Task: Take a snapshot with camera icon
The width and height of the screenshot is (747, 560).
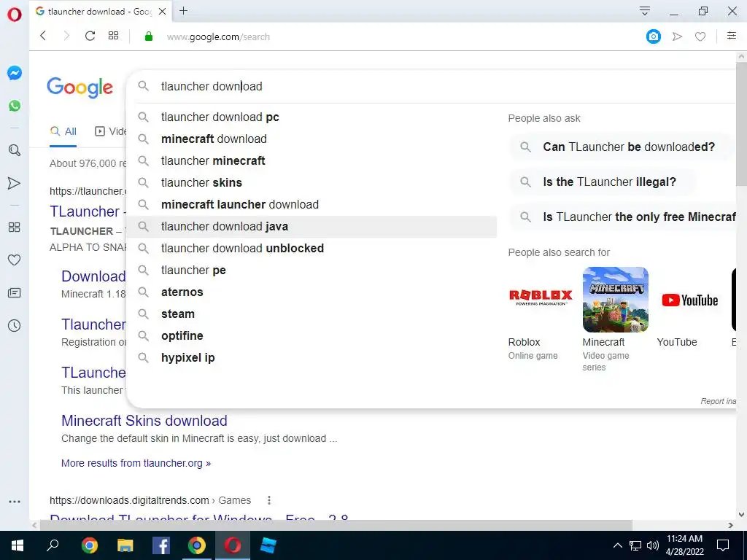Action: (653, 36)
